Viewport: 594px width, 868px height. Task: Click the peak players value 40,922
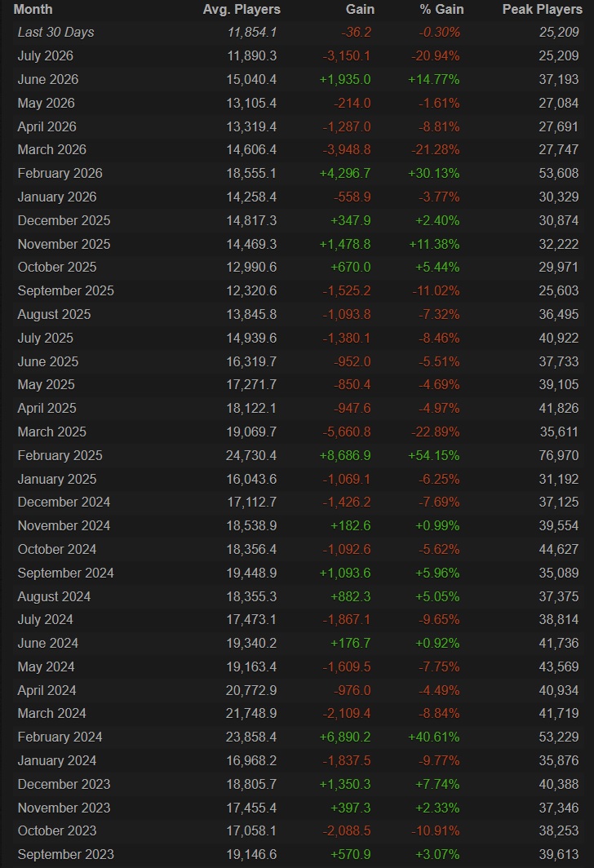(x=559, y=339)
